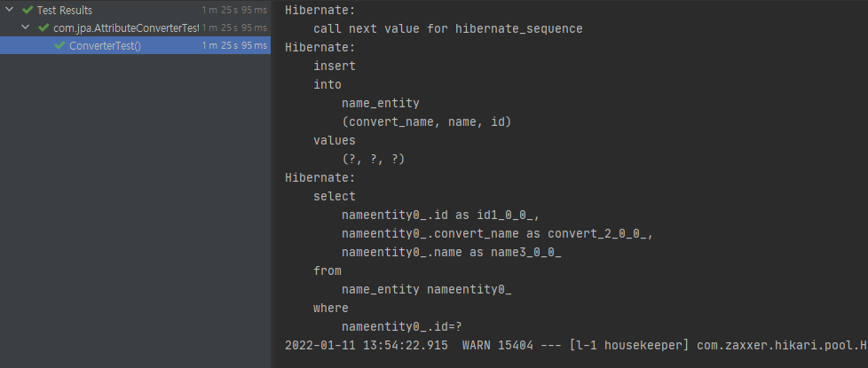Click the 'nameentity0_.id as id1_0_0_,' line
Viewport: 868px width, 368px height.
click(440, 215)
